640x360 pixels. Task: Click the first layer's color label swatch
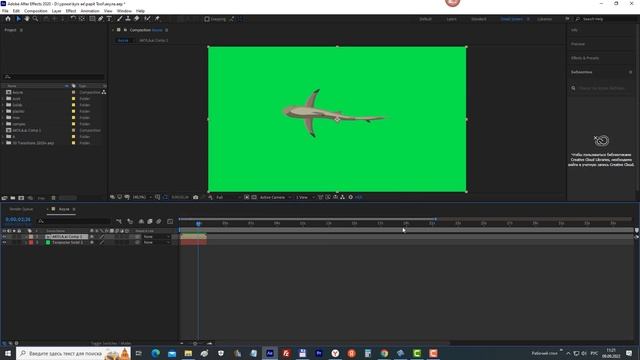[31, 237]
